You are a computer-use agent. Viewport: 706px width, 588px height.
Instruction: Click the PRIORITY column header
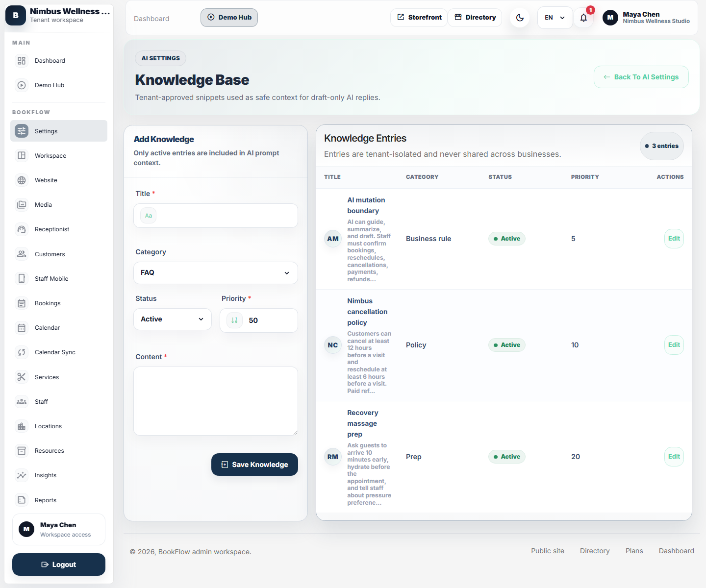pyautogui.click(x=585, y=177)
